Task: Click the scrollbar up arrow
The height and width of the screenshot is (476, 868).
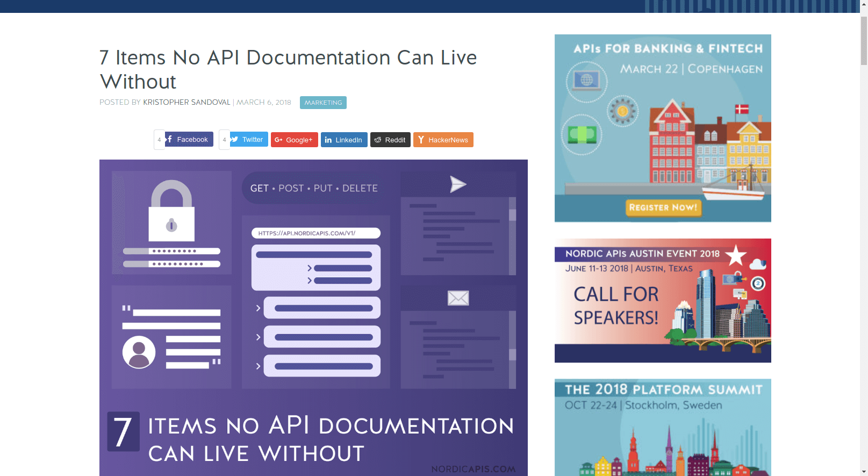Action: pos(864,4)
